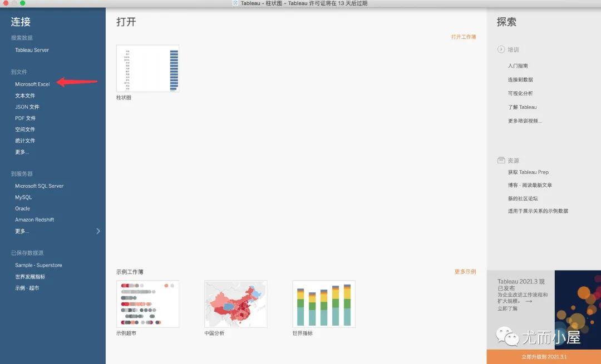Open the 世界发展指标 saved data source
Viewport: 601px width, 364px height.
click(30, 277)
